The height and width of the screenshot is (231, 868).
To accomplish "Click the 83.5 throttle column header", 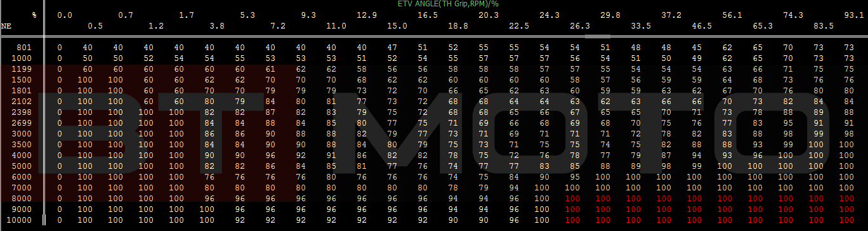I will click(x=824, y=26).
